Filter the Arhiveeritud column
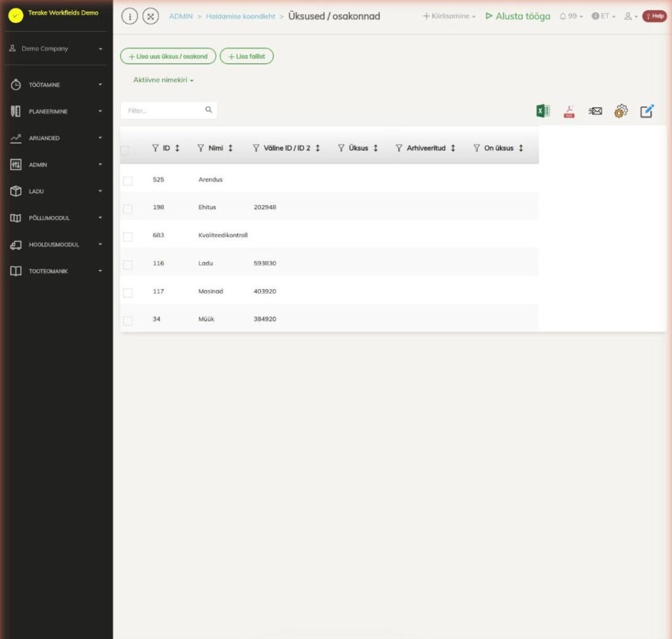This screenshot has width=672, height=639. pos(399,148)
